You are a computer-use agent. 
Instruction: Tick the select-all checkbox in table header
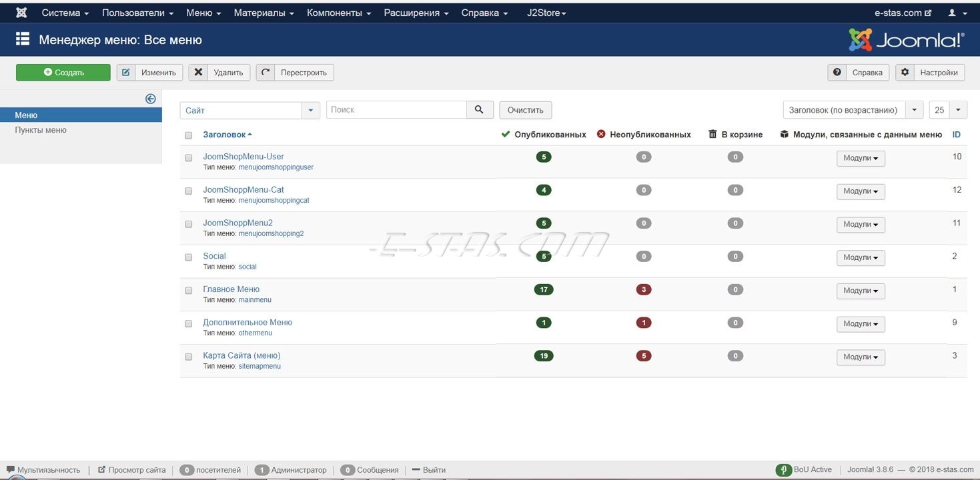[x=188, y=135]
